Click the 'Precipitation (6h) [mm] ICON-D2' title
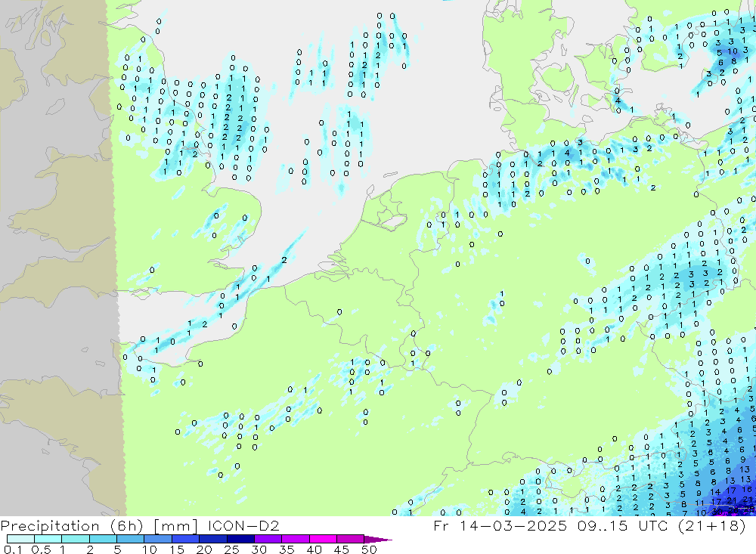Viewport: 756px width, 554px height. (x=140, y=526)
